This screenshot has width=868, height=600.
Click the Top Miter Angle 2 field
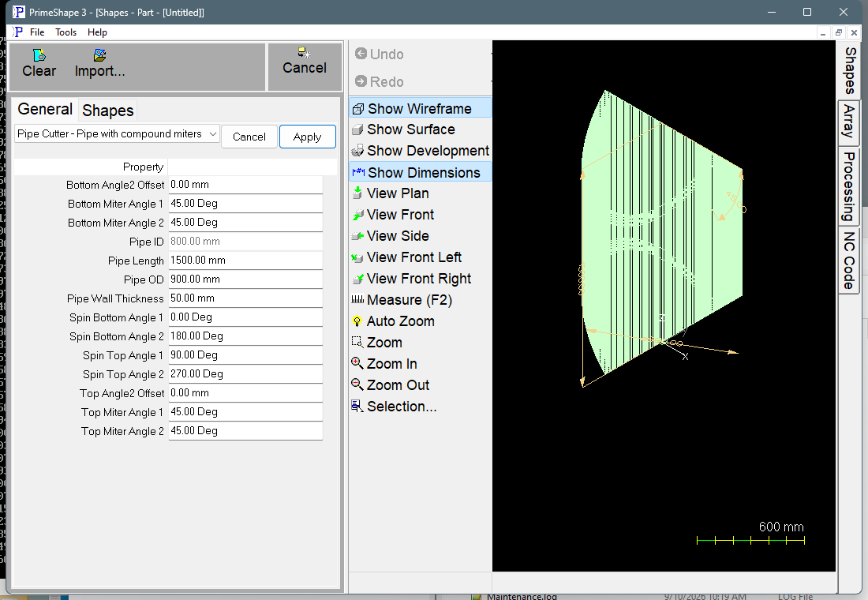click(x=245, y=430)
